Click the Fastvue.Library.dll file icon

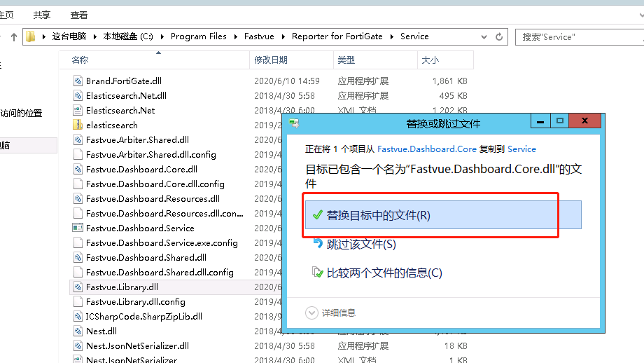(78, 287)
